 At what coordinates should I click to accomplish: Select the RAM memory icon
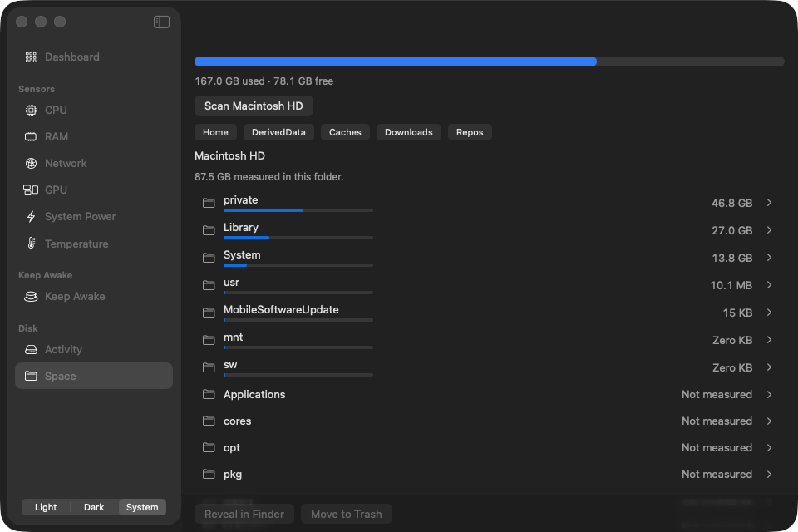[31, 136]
